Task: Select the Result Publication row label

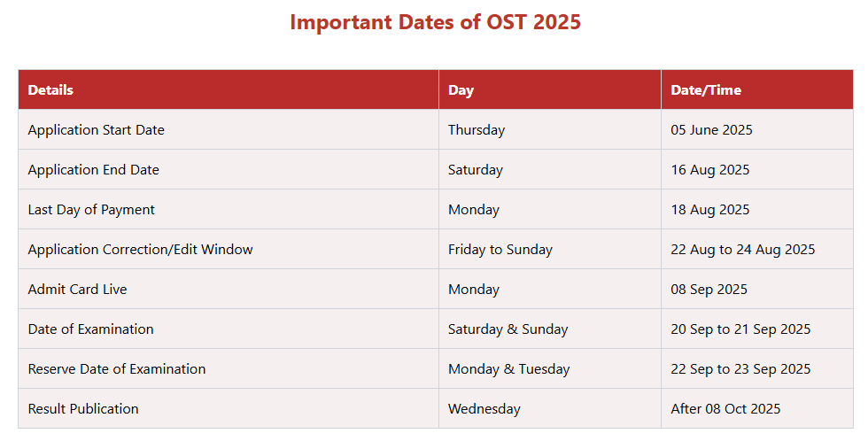Action: 83,409
